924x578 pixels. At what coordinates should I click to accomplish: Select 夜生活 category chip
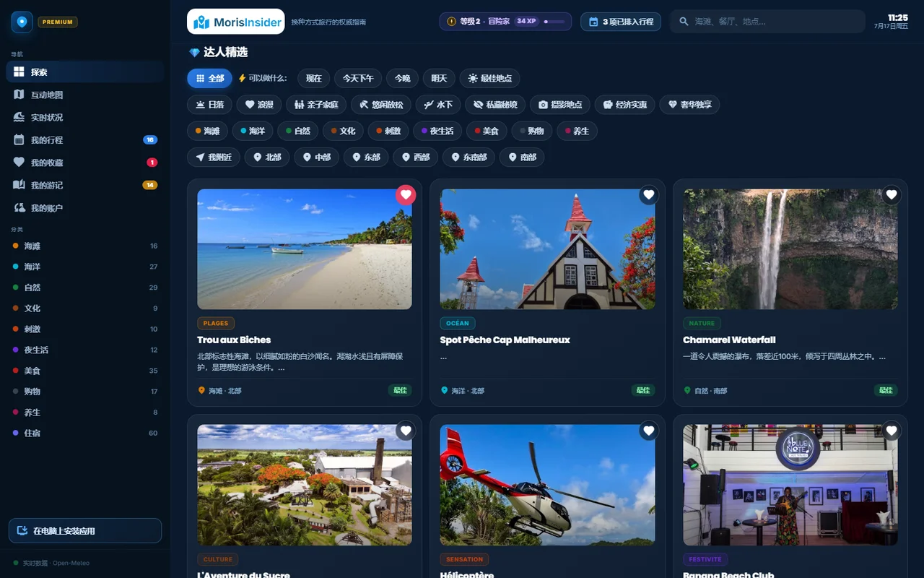click(x=437, y=131)
